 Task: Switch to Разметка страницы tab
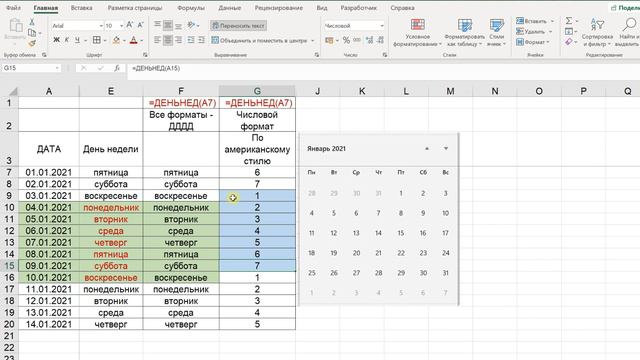(x=135, y=8)
